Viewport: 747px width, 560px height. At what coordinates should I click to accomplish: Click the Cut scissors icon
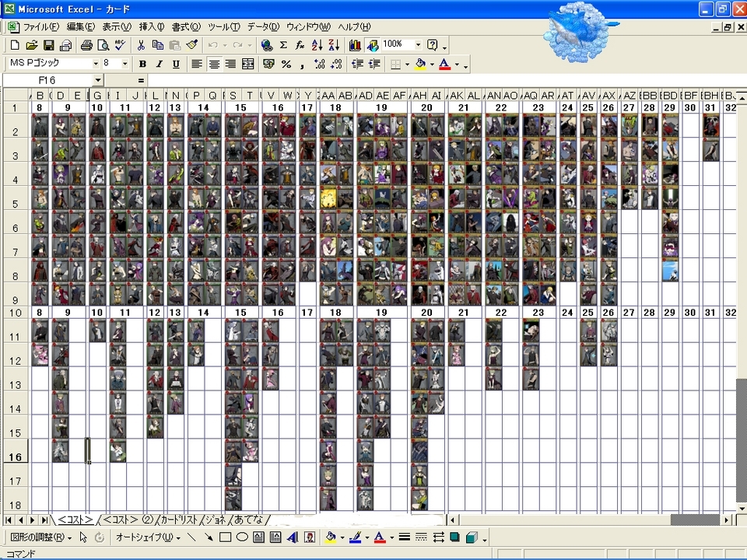click(141, 45)
